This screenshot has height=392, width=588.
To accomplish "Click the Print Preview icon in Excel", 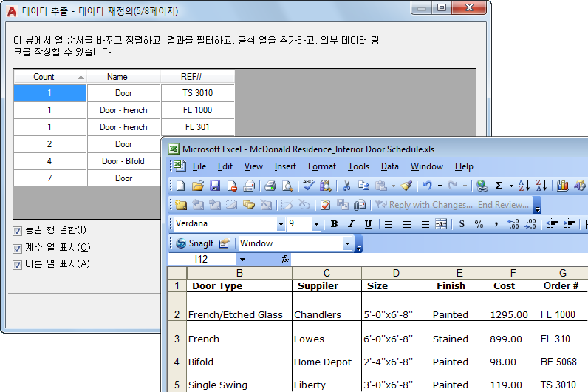I will click(287, 186).
